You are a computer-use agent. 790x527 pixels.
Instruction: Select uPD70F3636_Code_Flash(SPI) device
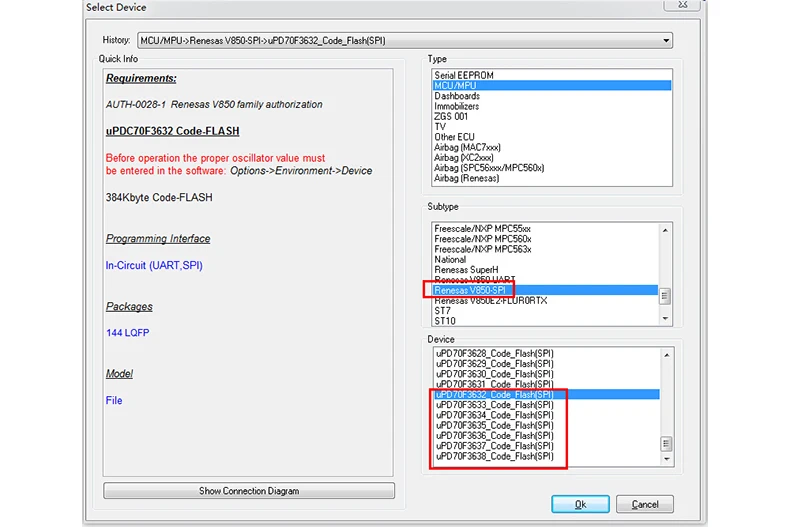click(x=547, y=435)
